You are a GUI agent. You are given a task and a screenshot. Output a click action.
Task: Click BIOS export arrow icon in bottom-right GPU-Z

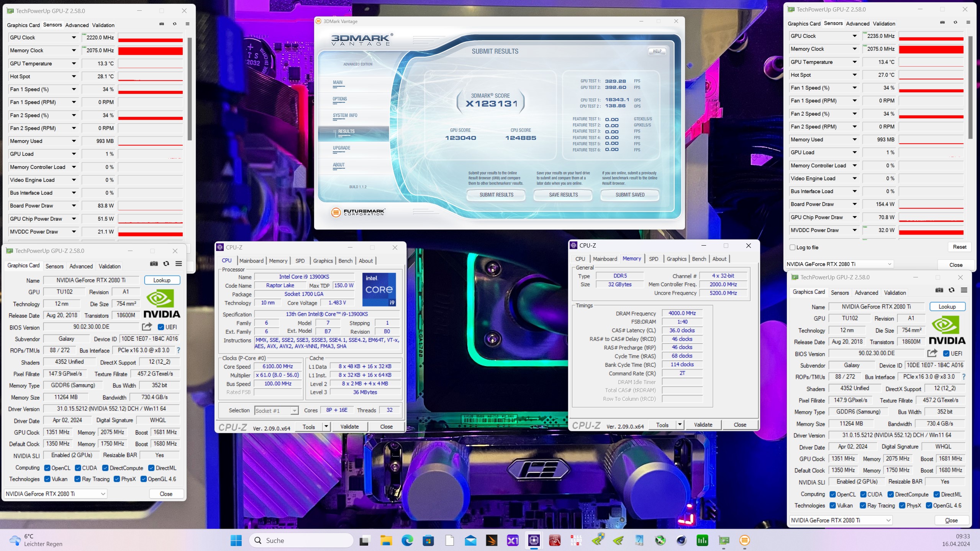pyautogui.click(x=932, y=353)
